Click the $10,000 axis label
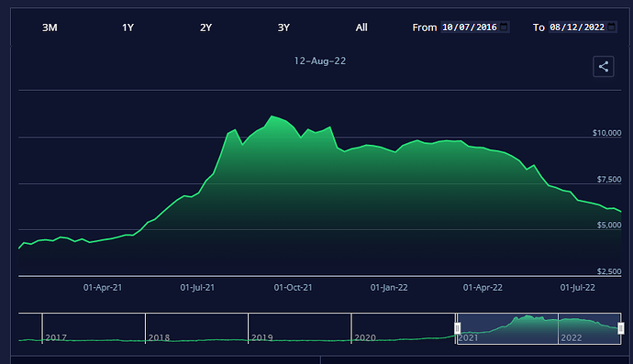This screenshot has width=633, height=364. click(606, 133)
